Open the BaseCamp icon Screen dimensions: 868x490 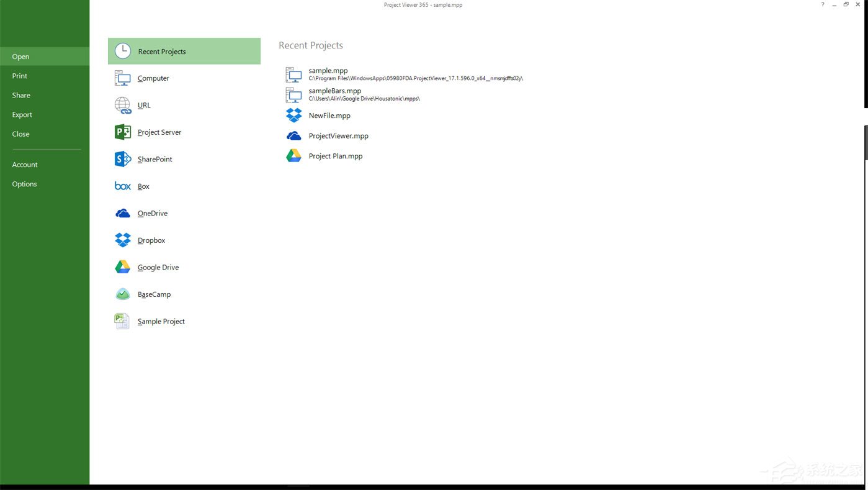(x=122, y=294)
